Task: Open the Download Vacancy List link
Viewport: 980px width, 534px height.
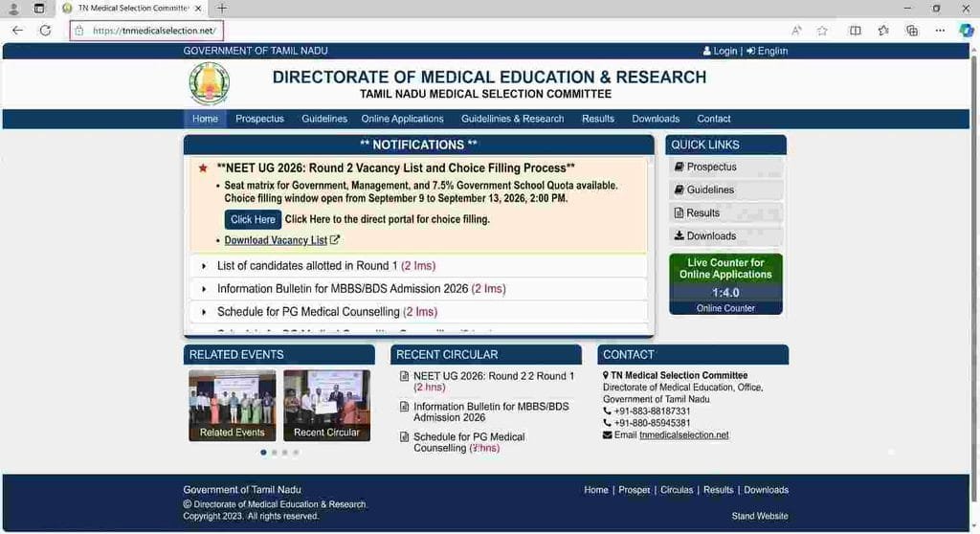Action: pos(276,240)
